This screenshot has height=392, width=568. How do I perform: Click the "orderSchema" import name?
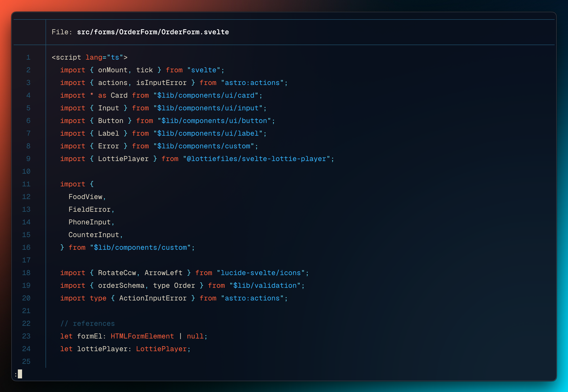coord(121,286)
